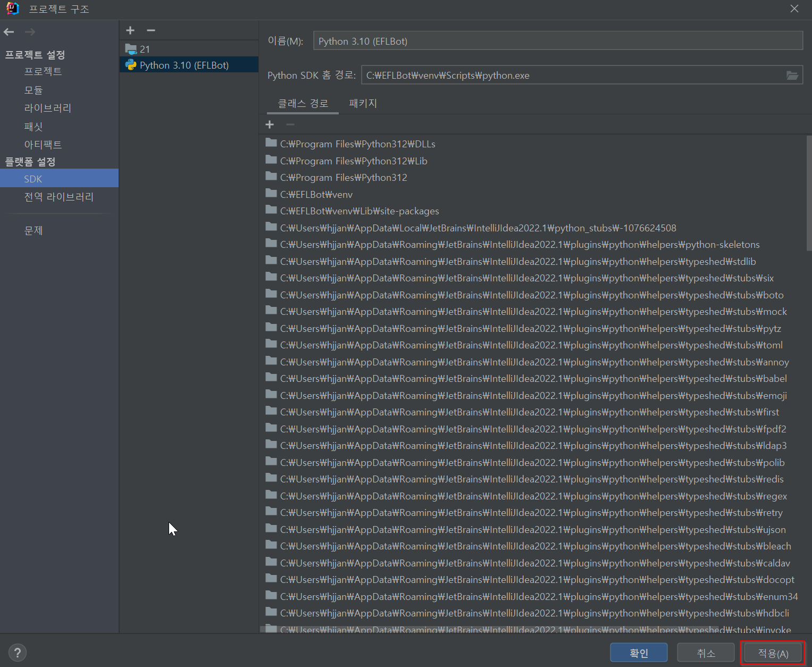Click folder icon of python_stubs row
The height and width of the screenshot is (667, 812).
[x=271, y=227]
